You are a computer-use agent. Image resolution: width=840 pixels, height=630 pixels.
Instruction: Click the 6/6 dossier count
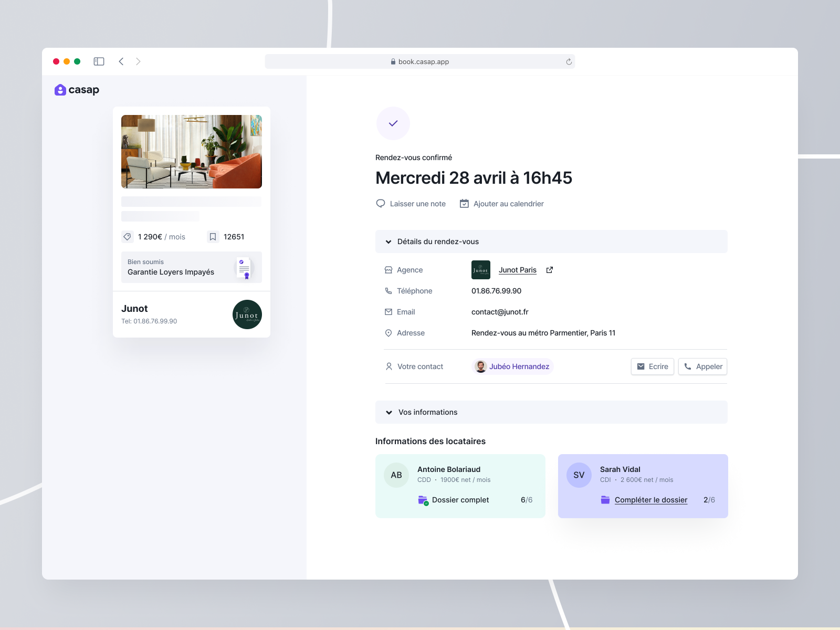527,500
